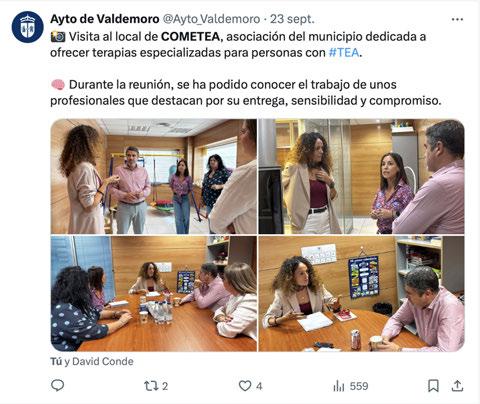View analytics via the bar chart icon
Viewport: 480px width, 404px height.
pos(339,386)
